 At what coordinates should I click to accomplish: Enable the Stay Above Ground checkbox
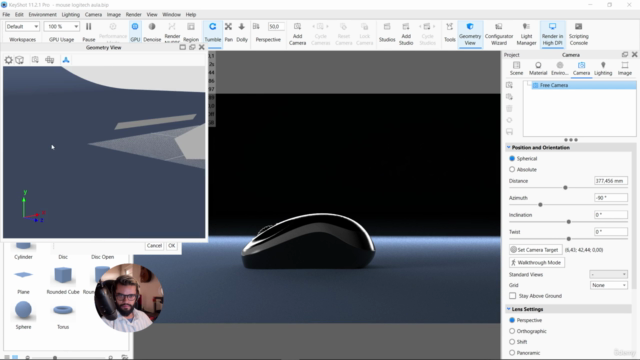[513, 296]
